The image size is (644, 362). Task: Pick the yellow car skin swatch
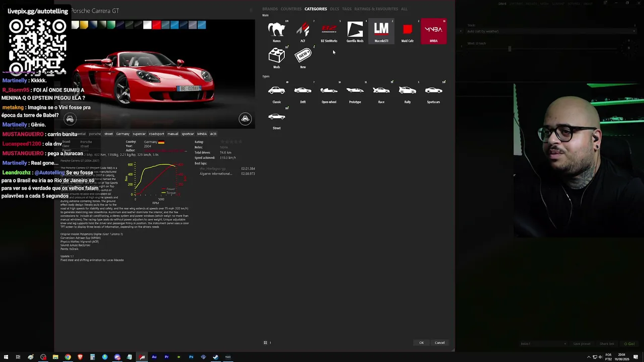click(84, 25)
